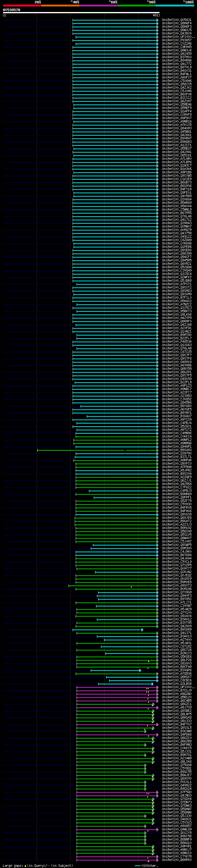The width and height of the screenshot is (197, 868).
Task: Select label UniRef100_Q5MEH6
Action: tap(176, 104)
